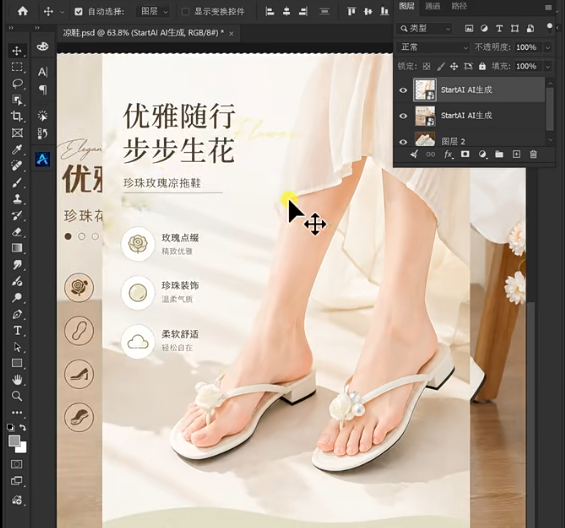Select the Eyedropper tool
This screenshot has width=565, height=528.
click(x=17, y=149)
